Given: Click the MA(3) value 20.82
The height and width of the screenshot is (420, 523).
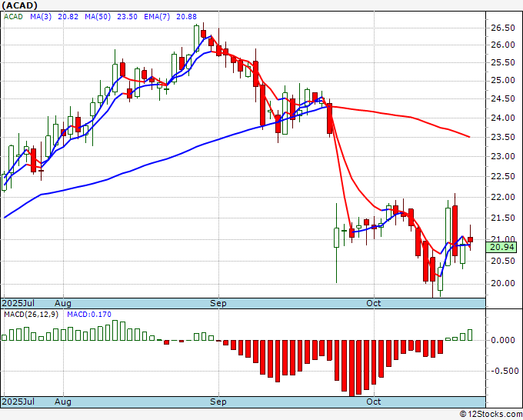Looking at the screenshot, I should (68, 17).
